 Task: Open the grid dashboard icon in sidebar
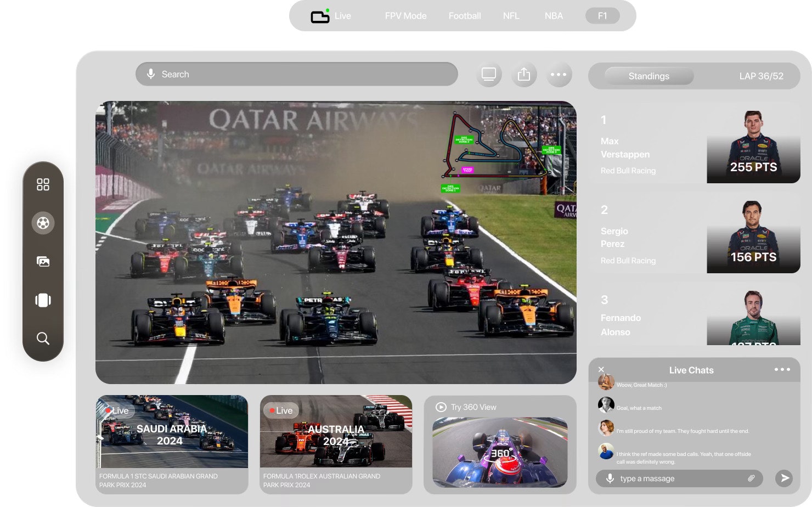[43, 184]
